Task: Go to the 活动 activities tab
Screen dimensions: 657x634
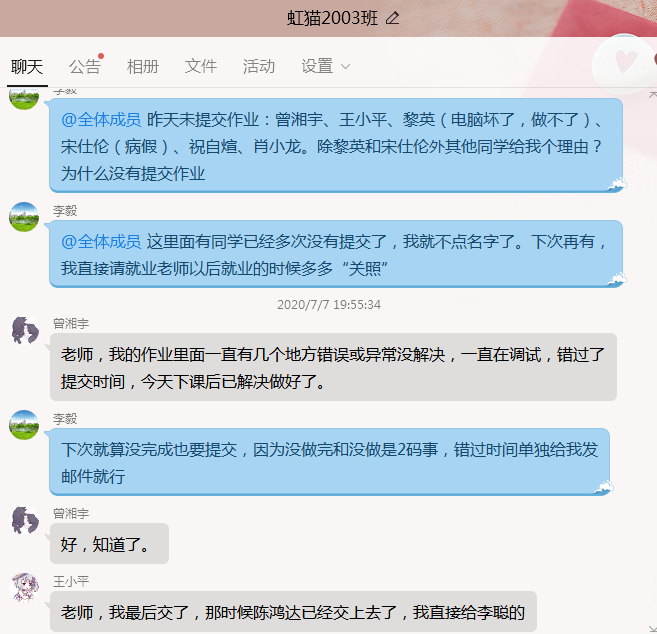Action: pyautogui.click(x=259, y=66)
